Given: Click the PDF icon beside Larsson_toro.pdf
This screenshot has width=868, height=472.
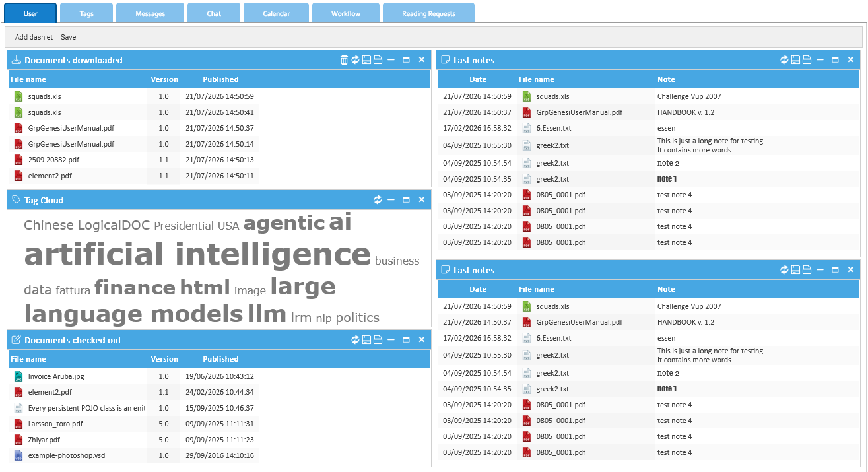Looking at the screenshot, I should [x=18, y=424].
